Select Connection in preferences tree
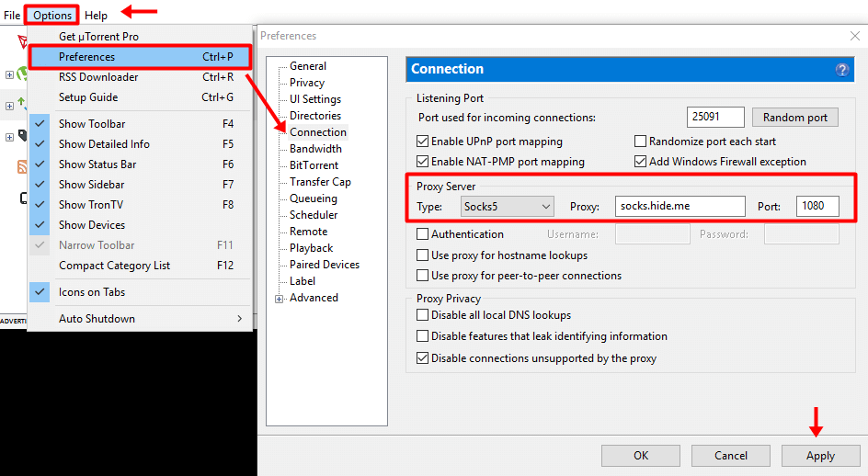The image size is (868, 476). tap(318, 132)
